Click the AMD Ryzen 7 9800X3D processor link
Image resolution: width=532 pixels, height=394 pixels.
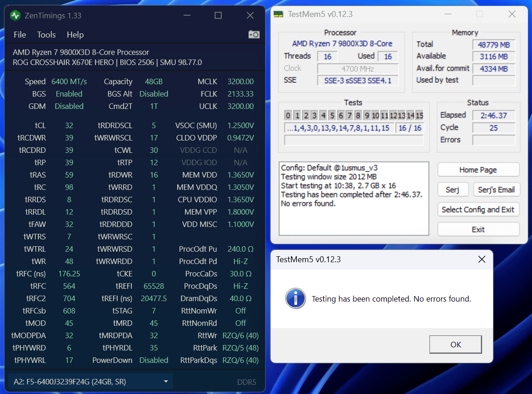(x=342, y=43)
